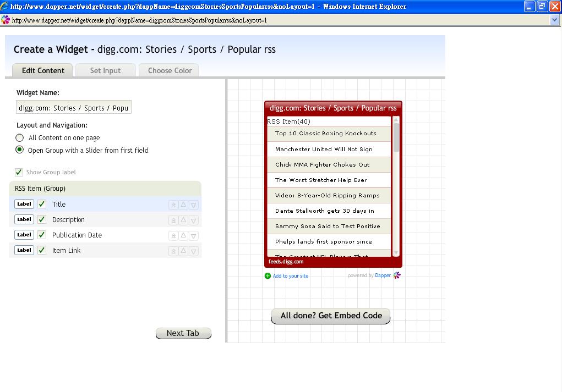Open the address bar dropdown arrow
Viewport: 562px width, 392px height.
[554, 20]
